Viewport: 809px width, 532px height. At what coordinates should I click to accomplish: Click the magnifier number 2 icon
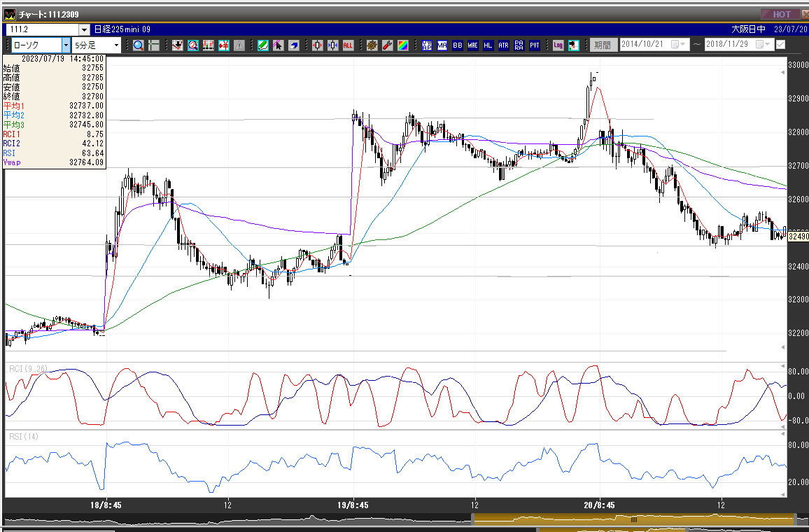coord(193,45)
